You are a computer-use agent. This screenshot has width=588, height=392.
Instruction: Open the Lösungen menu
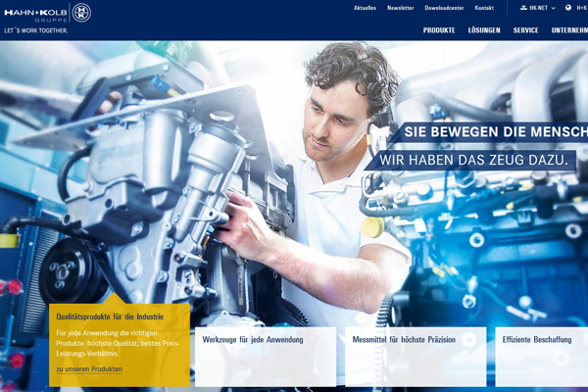(484, 30)
